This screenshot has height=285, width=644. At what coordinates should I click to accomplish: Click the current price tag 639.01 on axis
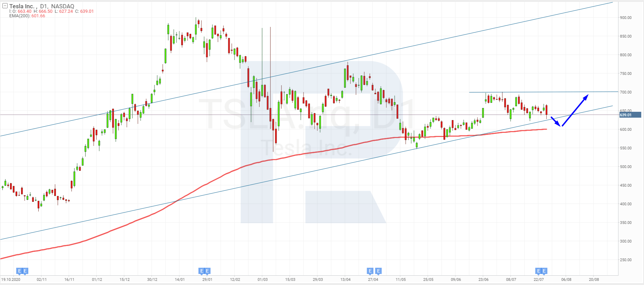click(x=630, y=115)
